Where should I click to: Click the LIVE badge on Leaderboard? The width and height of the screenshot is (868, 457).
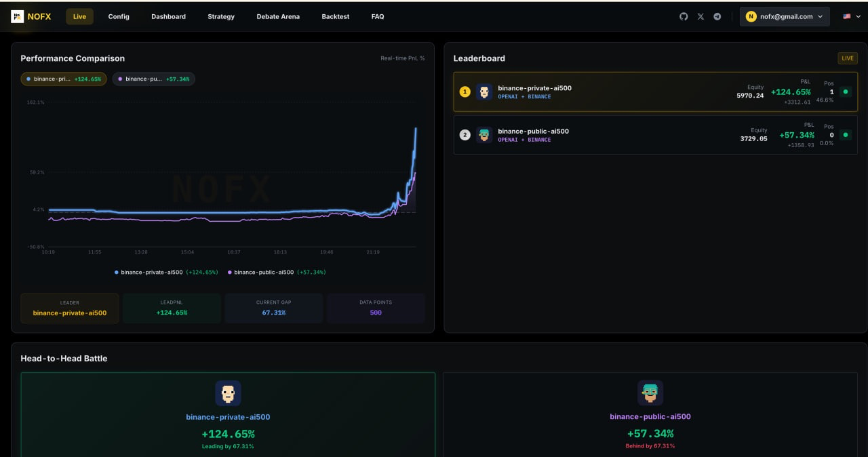(x=847, y=58)
